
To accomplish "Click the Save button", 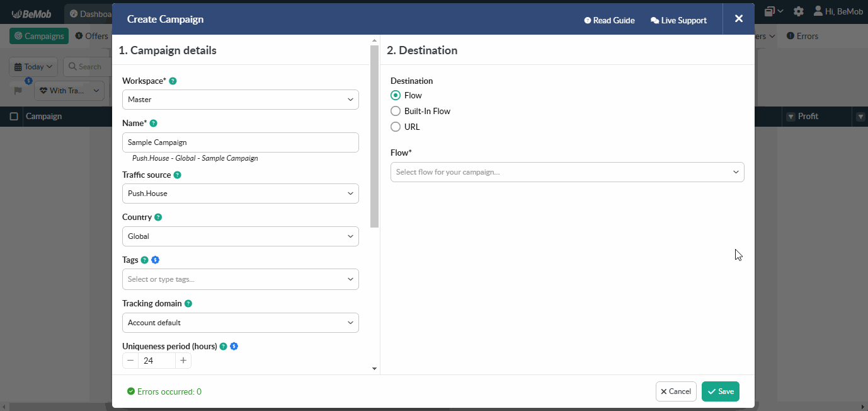I will coord(720,391).
